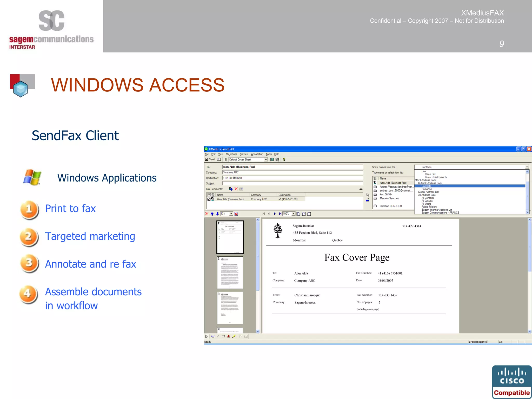The height and width of the screenshot is (399, 532).
Task: Open the Preview menu
Action: (x=244, y=154)
